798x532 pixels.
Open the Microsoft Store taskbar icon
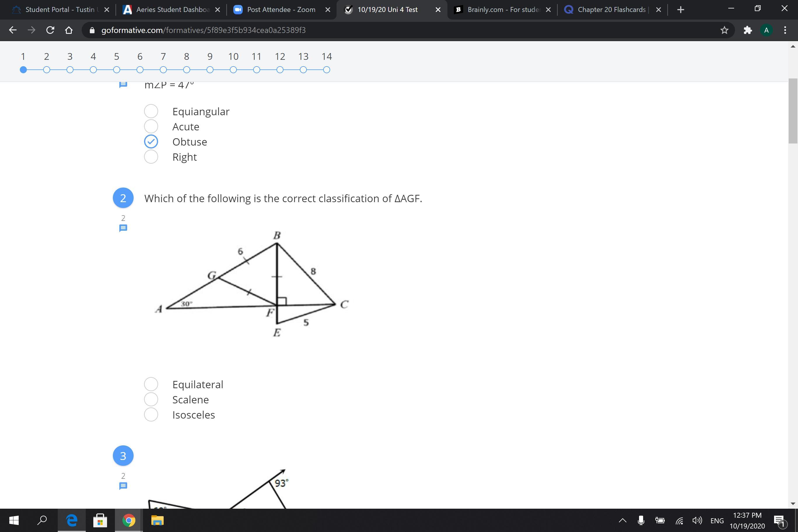click(x=100, y=520)
